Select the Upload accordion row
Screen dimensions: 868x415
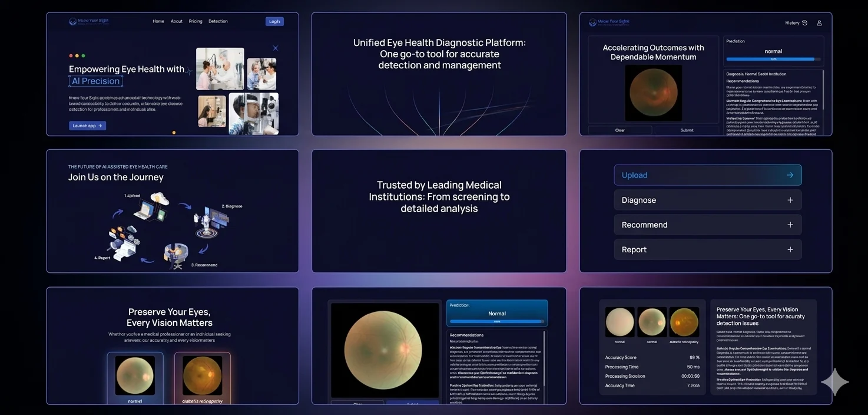click(x=708, y=175)
